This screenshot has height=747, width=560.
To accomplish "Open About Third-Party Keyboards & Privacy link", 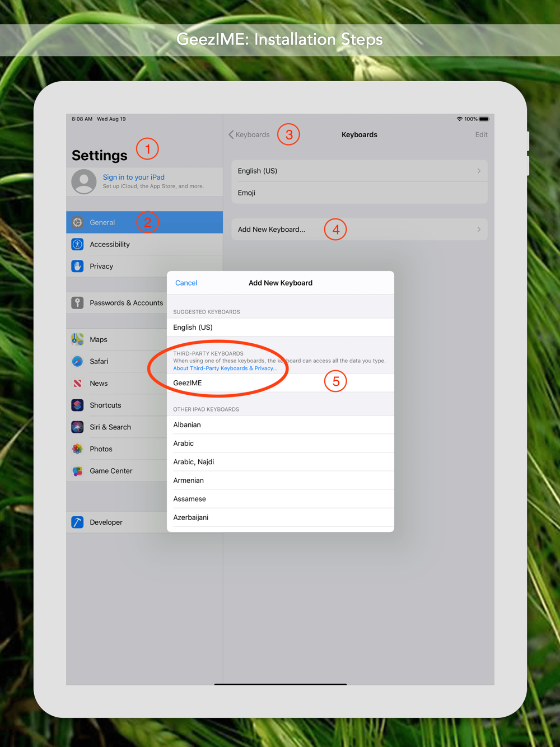I will point(225,368).
